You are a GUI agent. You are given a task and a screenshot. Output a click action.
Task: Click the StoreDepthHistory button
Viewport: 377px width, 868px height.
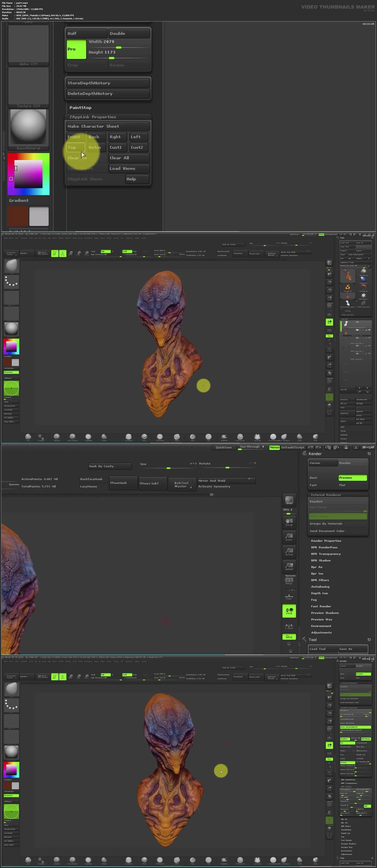108,83
